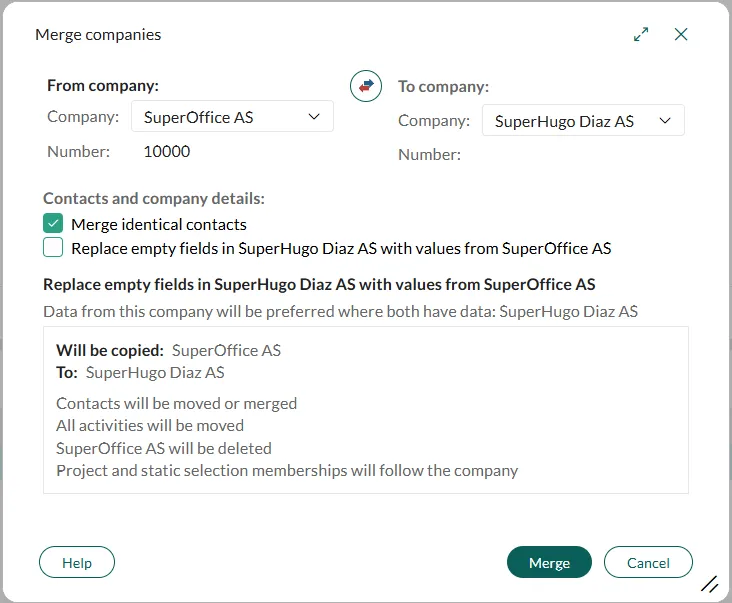The width and height of the screenshot is (732, 603).
Task: Click the 'To company:' heading
Action: (443, 87)
